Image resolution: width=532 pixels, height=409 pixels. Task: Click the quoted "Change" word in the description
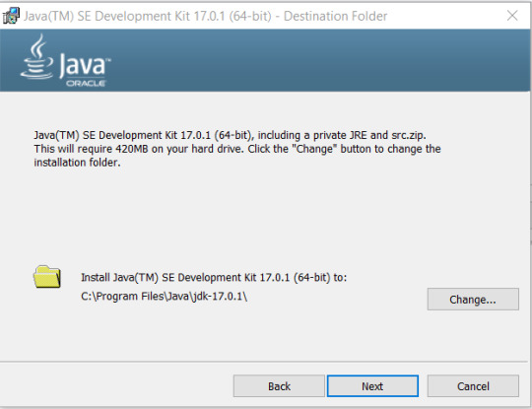314,149
